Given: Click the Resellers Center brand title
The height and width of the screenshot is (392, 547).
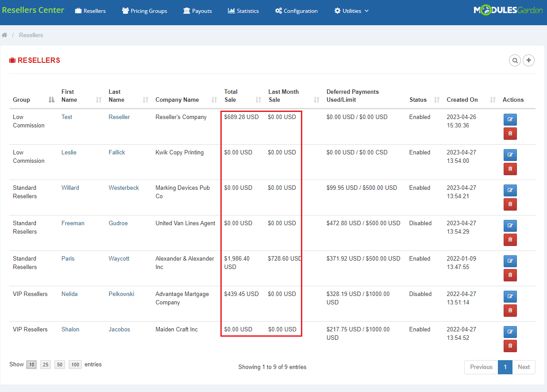Looking at the screenshot, I should 33,10.
